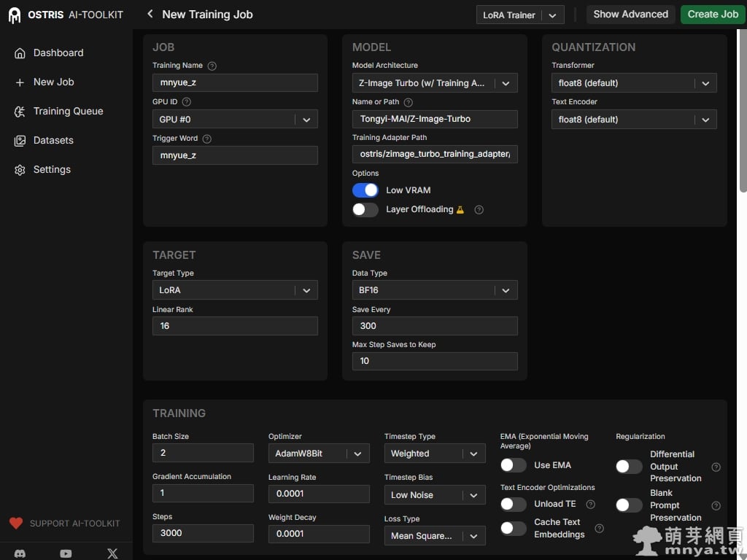The height and width of the screenshot is (560, 747).
Task: Enable the Use EMA switch
Action: tap(514, 465)
